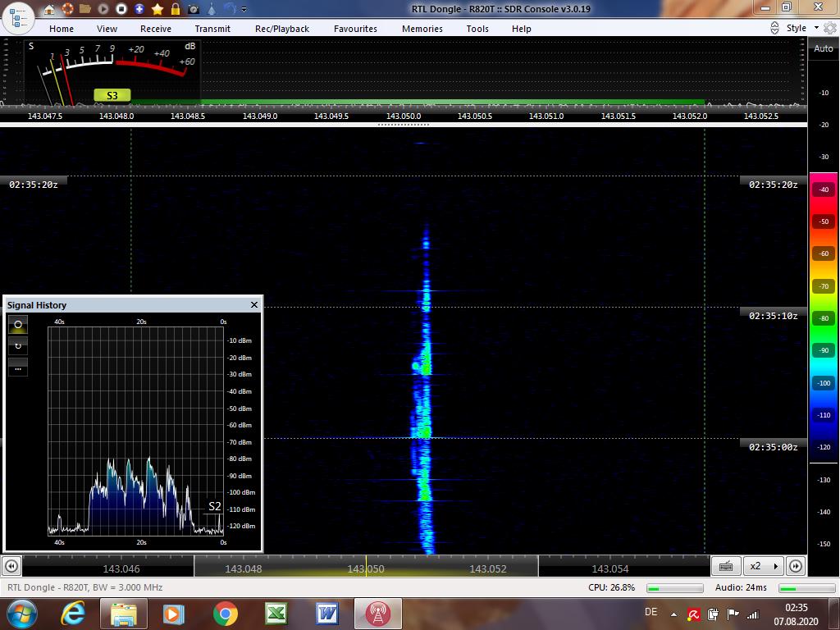Viewport: 840px width, 630px height.
Task: Open the Receive ribbon tab
Action: point(156,29)
